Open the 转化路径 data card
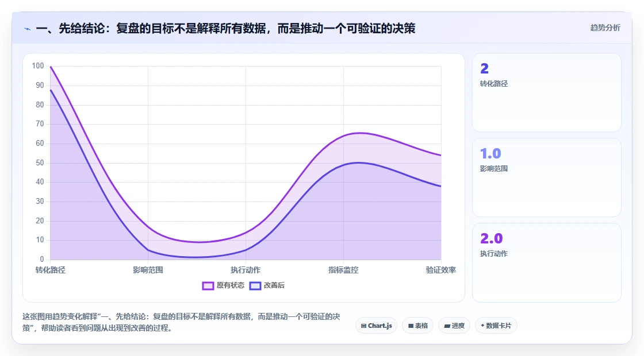Screen dimensions: 644x356 (x=547, y=92)
